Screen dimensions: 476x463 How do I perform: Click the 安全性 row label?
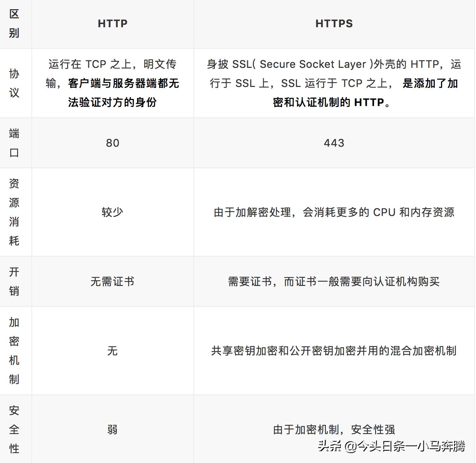tap(14, 430)
